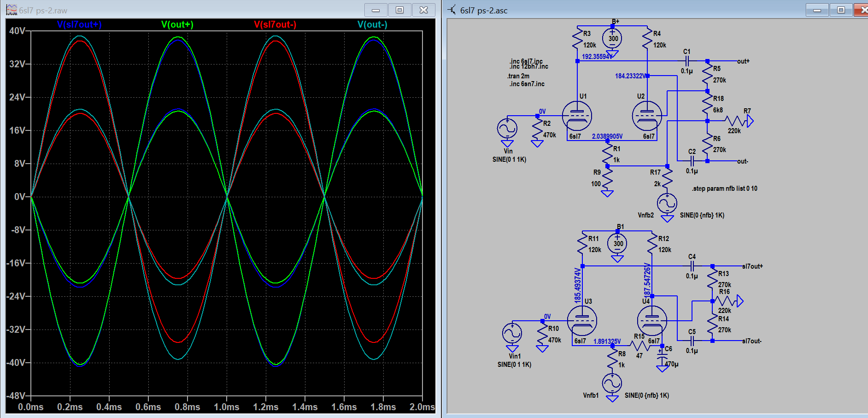
Task: Click capacitor C6 470µ
Action: click(x=662, y=356)
